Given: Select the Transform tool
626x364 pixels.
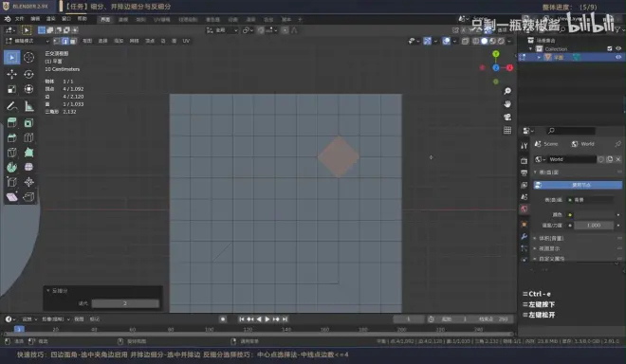Looking at the screenshot, I should coord(28,89).
